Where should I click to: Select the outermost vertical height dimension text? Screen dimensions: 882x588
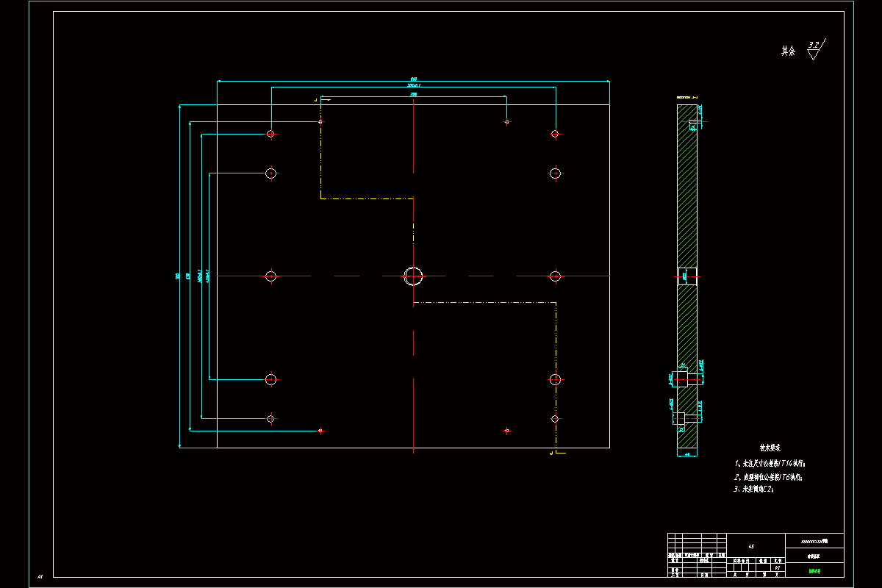(178, 276)
